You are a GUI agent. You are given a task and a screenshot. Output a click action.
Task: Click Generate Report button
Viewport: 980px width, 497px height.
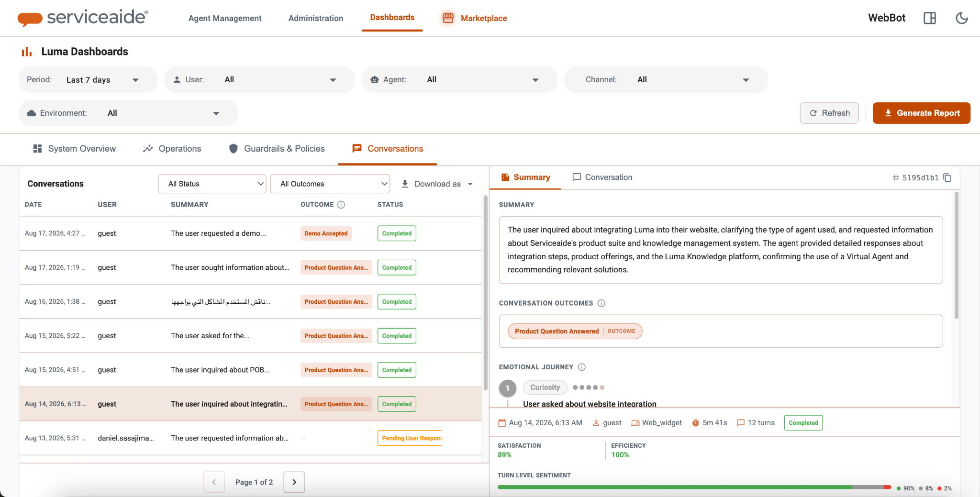(x=922, y=113)
